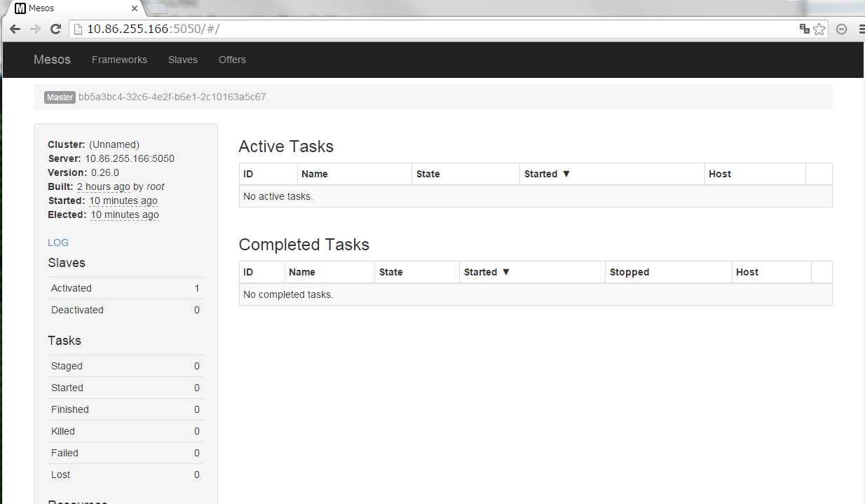The width and height of the screenshot is (865, 504).
Task: Click the Completed Tasks heading
Action: [x=304, y=245]
